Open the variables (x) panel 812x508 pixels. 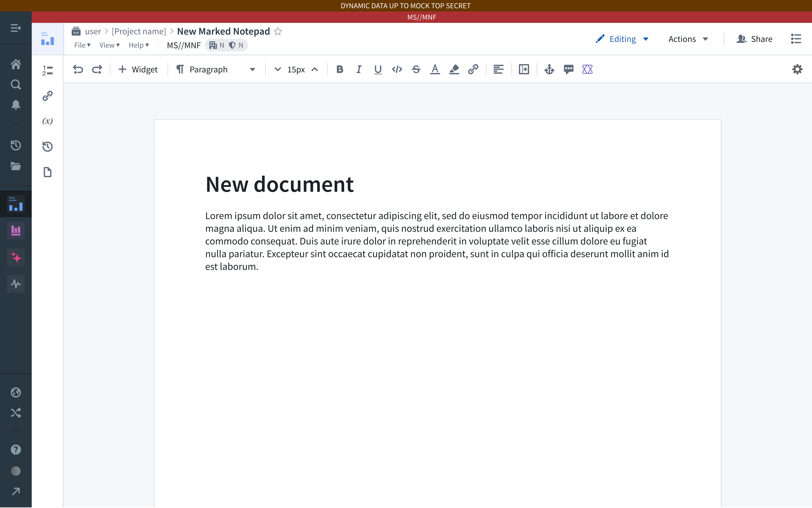tap(47, 121)
